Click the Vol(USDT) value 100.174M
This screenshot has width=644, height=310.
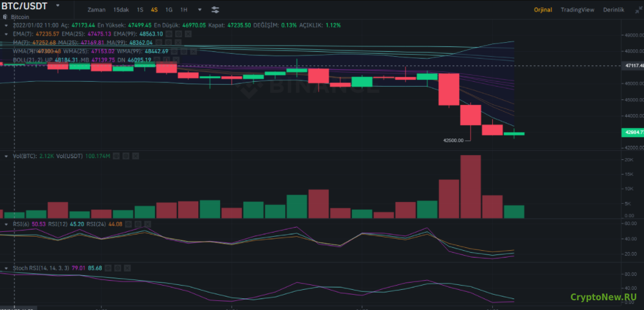[99, 156]
